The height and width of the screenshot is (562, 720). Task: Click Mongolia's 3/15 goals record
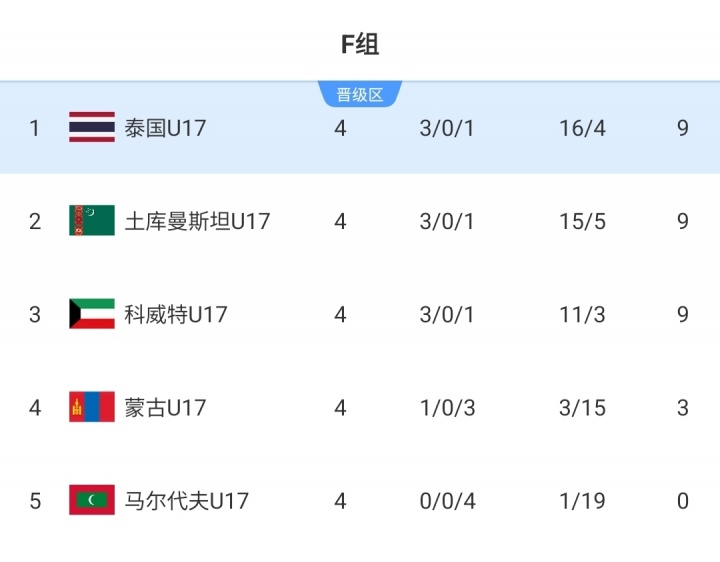coord(582,407)
